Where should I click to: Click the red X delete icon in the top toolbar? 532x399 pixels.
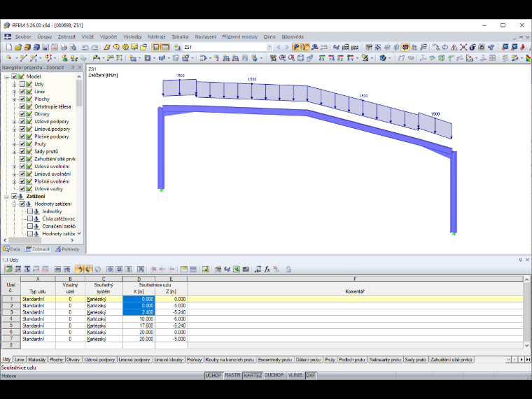tap(463, 48)
